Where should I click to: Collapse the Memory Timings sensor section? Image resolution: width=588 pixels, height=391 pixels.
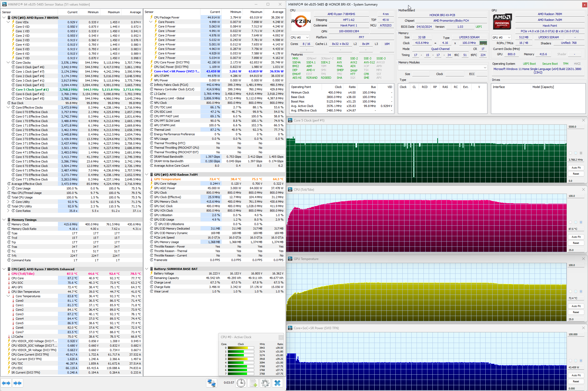point(4,220)
